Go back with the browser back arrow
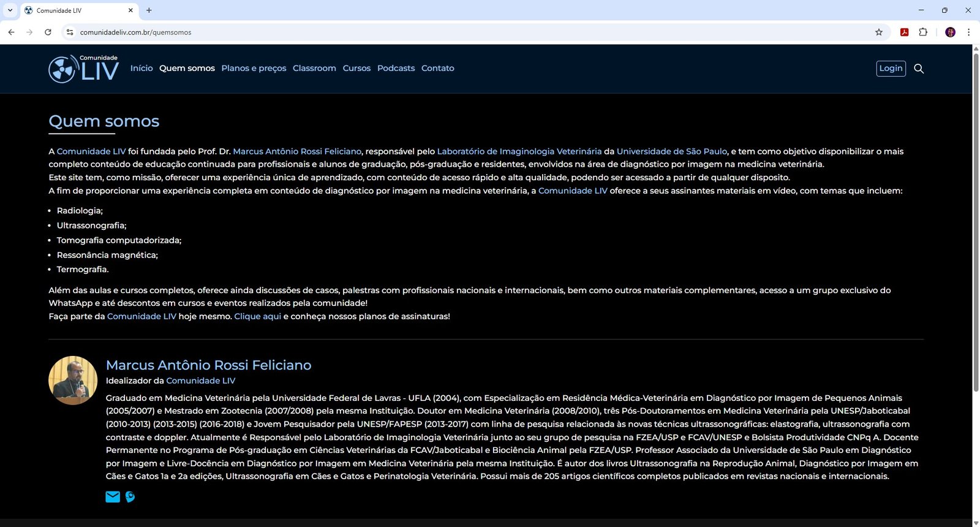 coord(11,32)
